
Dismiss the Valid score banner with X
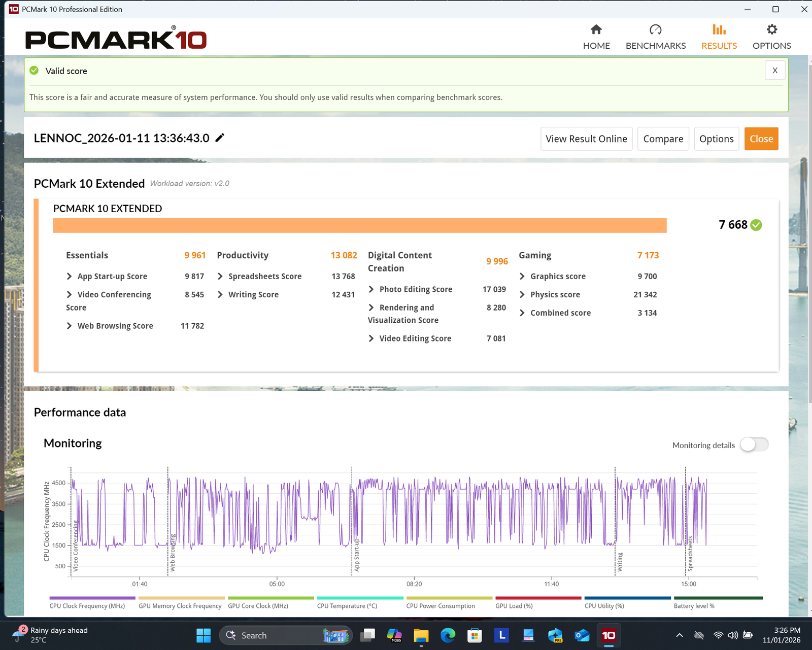(774, 71)
